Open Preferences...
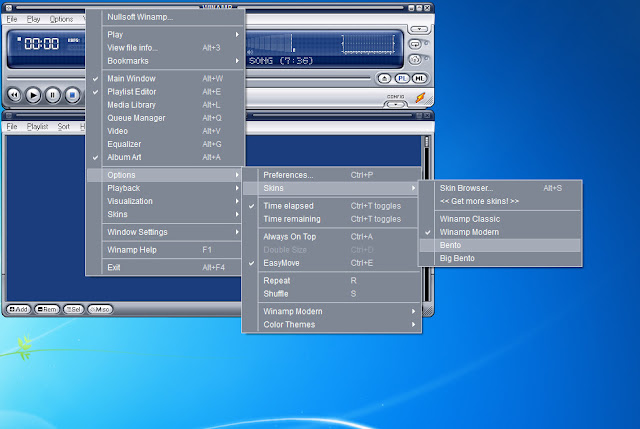 pos(332,175)
